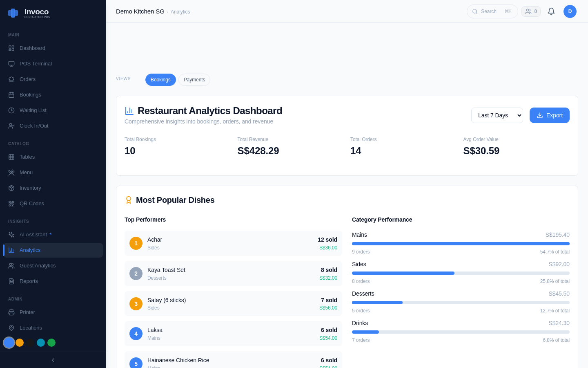Open the Tables section
The image size is (588, 368).
point(27,157)
